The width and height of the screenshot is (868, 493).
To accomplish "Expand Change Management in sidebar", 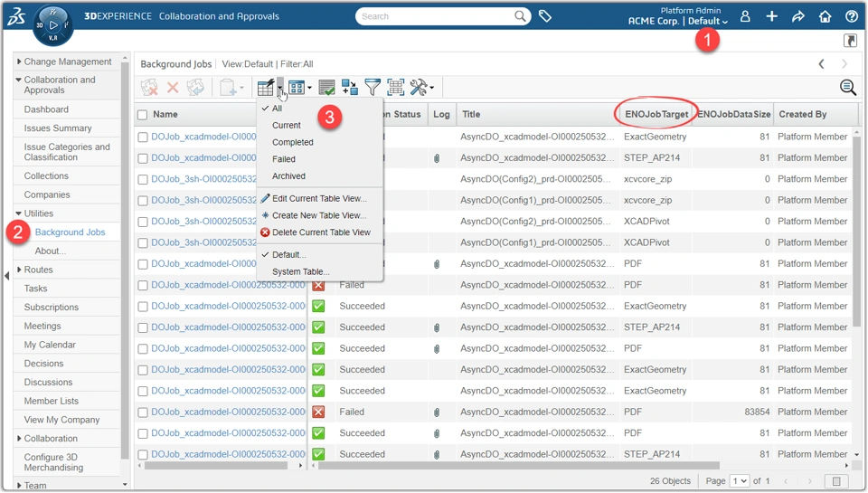I will 19,62.
